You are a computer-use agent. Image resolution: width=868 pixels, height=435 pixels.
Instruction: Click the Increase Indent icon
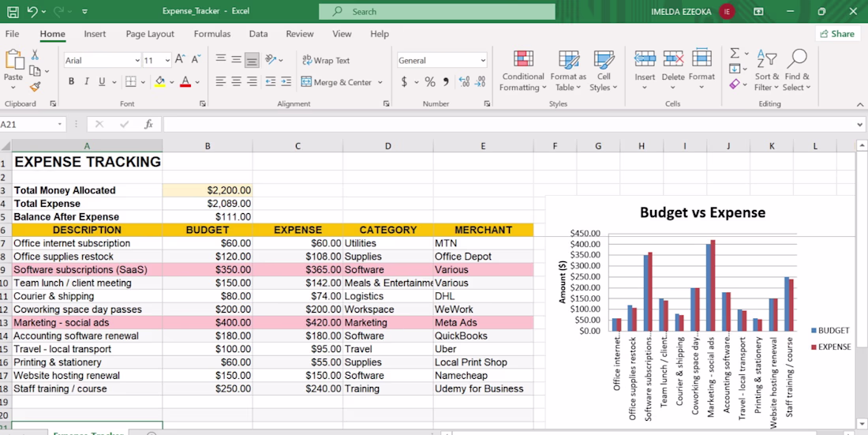(286, 81)
